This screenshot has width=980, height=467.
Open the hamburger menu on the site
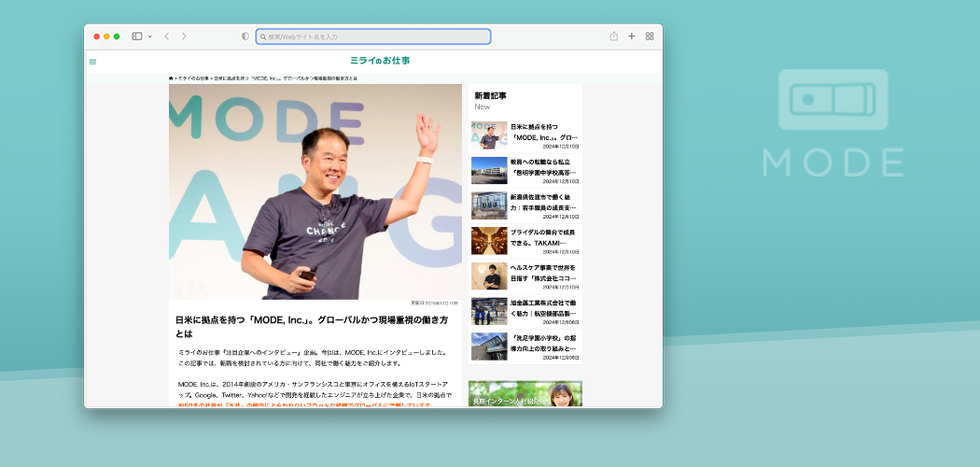[92, 62]
